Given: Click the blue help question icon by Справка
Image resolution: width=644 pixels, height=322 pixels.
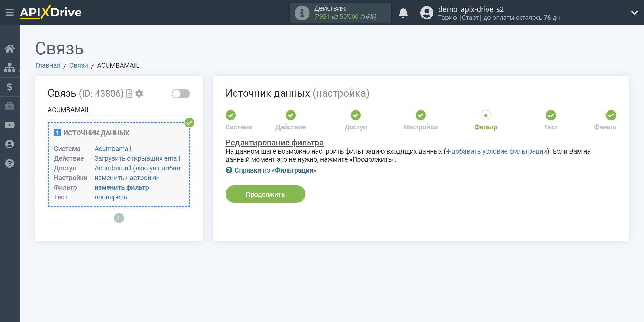Looking at the screenshot, I should tap(229, 170).
